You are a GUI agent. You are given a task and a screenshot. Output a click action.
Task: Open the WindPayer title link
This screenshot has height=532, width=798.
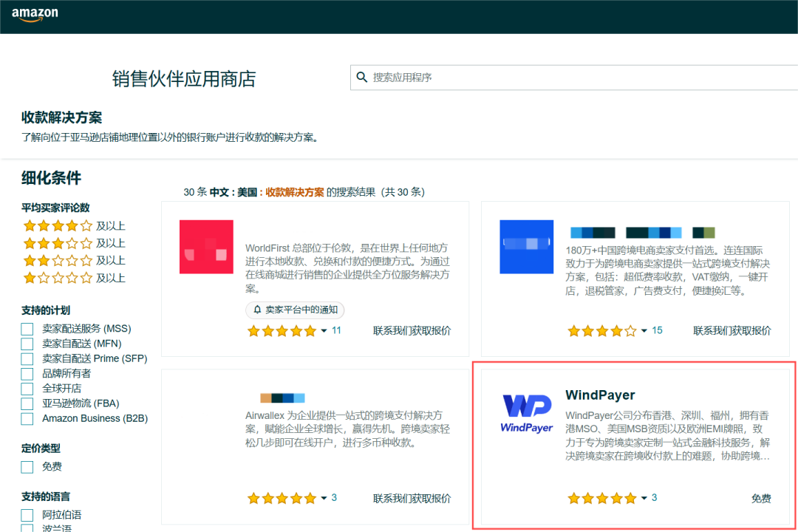coord(600,395)
